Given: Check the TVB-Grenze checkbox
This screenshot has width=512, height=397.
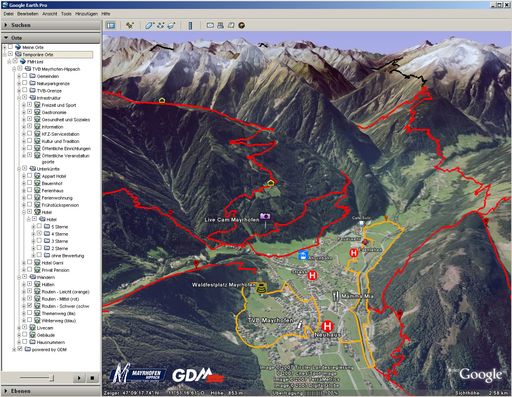Looking at the screenshot, I should coord(25,90).
